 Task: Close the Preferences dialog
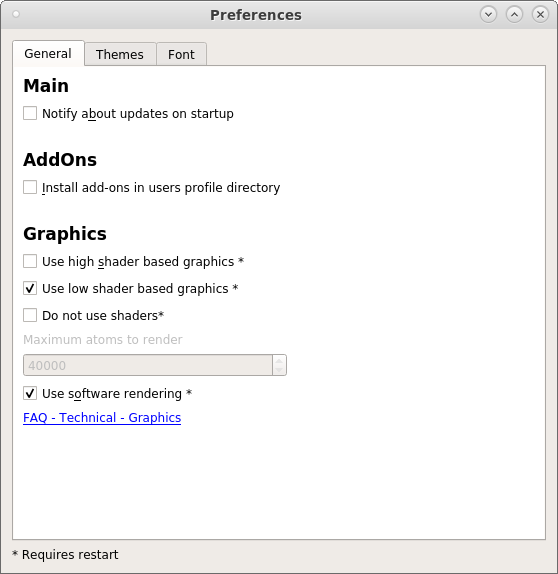(x=540, y=15)
